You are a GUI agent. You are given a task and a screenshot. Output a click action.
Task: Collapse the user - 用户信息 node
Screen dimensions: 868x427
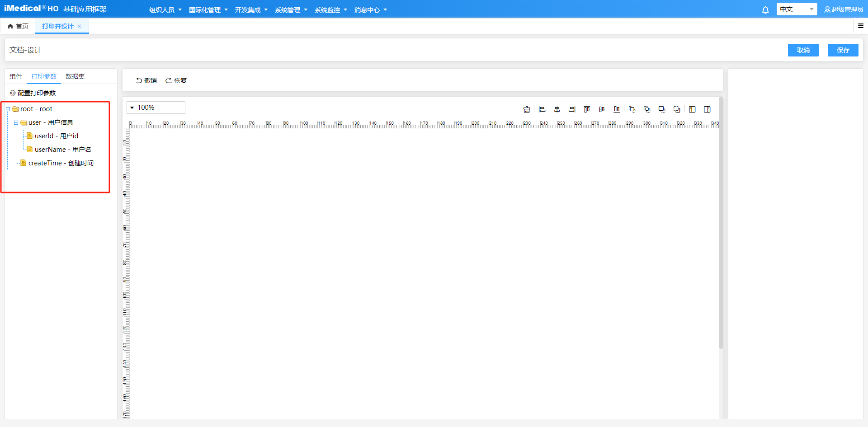click(16, 123)
